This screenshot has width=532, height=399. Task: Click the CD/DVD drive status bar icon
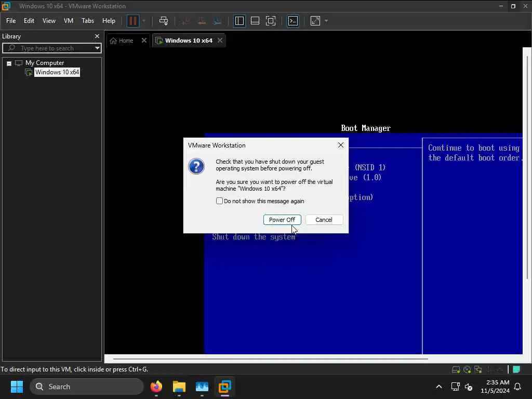coord(467,369)
